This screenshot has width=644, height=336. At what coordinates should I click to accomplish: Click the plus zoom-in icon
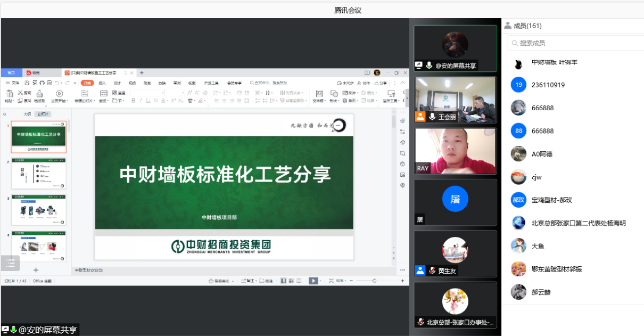pos(402,281)
